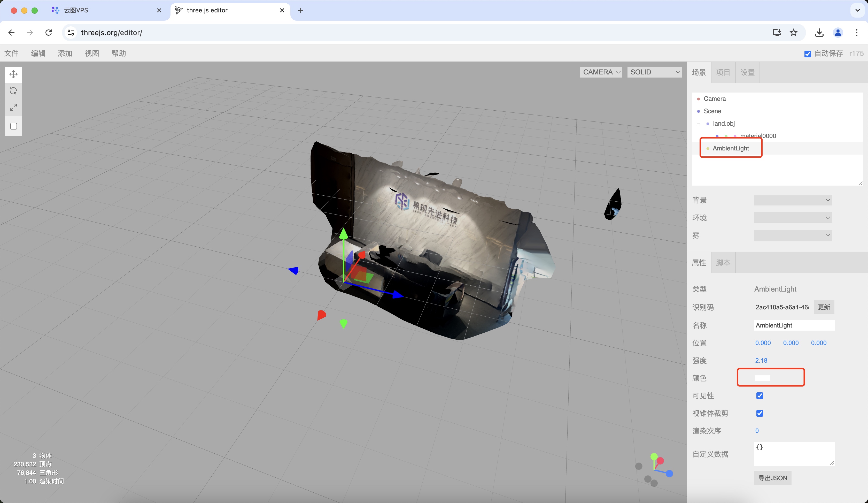Click the third 位置 position value

(x=819, y=343)
